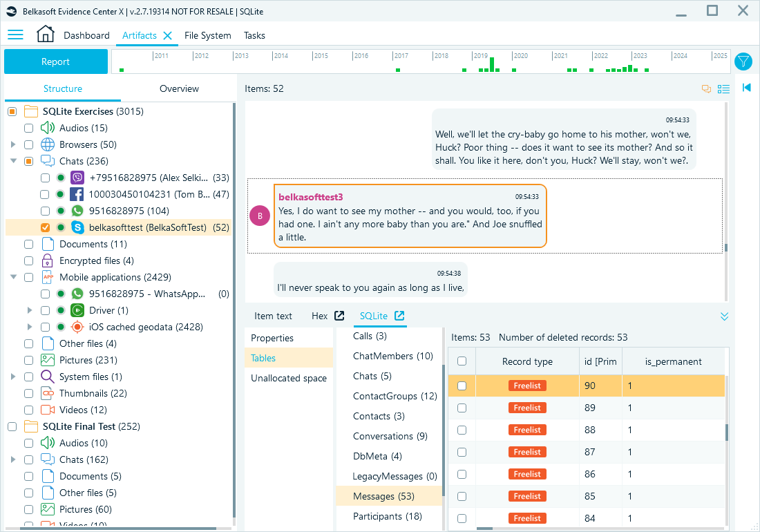This screenshot has width=760, height=532.
Task: Open the Contacts (3) table
Action: [x=389, y=416]
